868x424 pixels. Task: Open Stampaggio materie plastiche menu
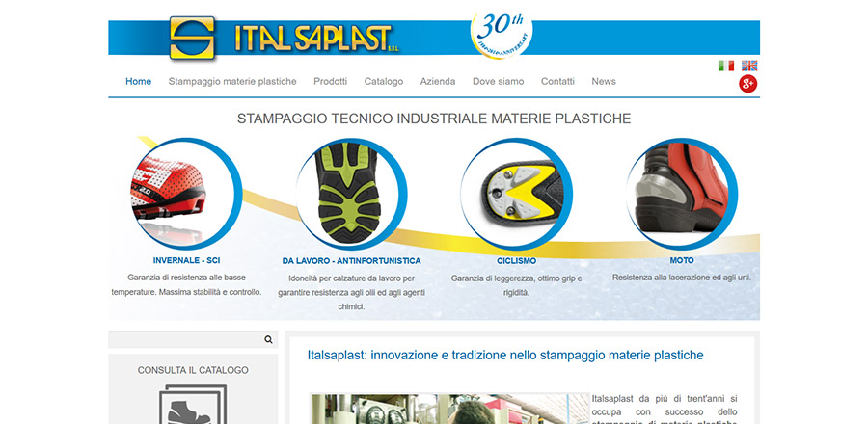232,82
